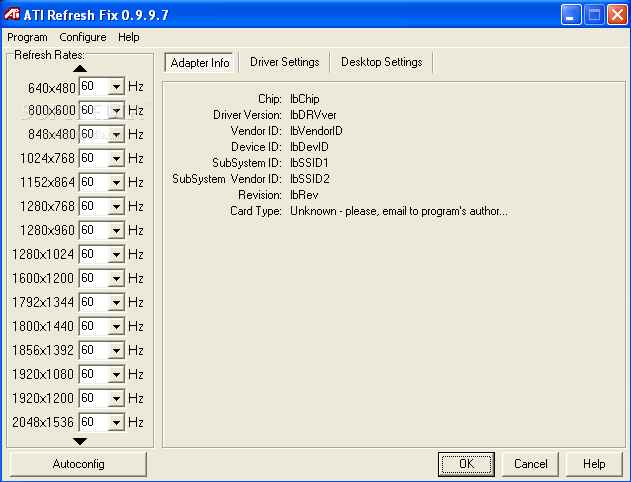Click the 1920x1080 resolution label
This screenshot has height=482, width=631.
coord(43,374)
